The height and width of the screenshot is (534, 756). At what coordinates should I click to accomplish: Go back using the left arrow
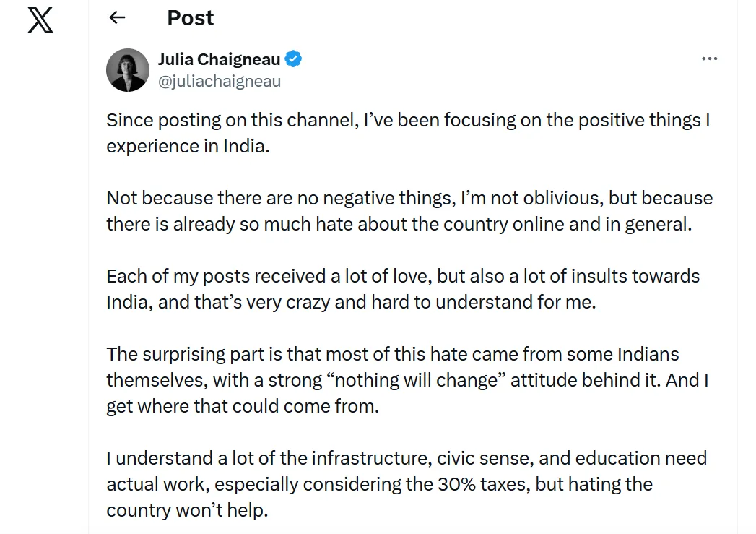[x=117, y=18]
